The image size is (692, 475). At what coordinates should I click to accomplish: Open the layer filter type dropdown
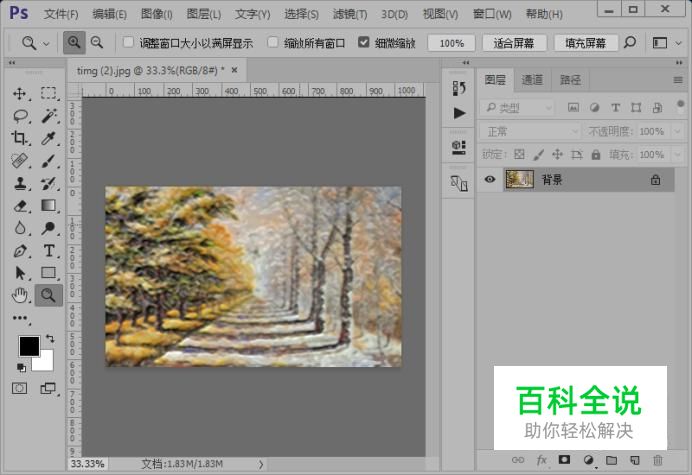[517, 107]
